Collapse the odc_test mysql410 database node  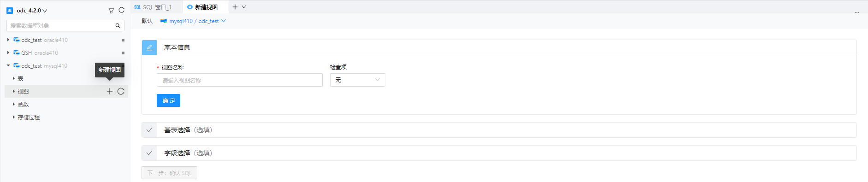point(8,65)
